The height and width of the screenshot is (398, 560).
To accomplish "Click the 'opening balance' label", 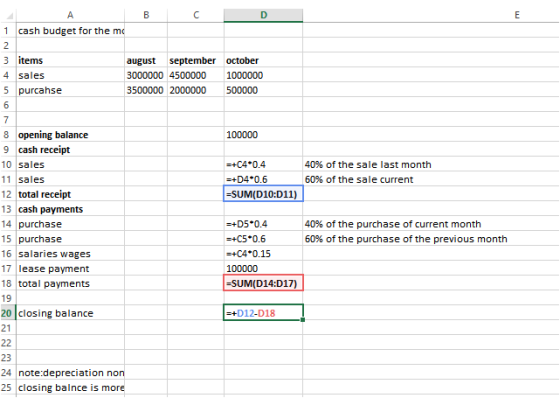I will (53, 135).
